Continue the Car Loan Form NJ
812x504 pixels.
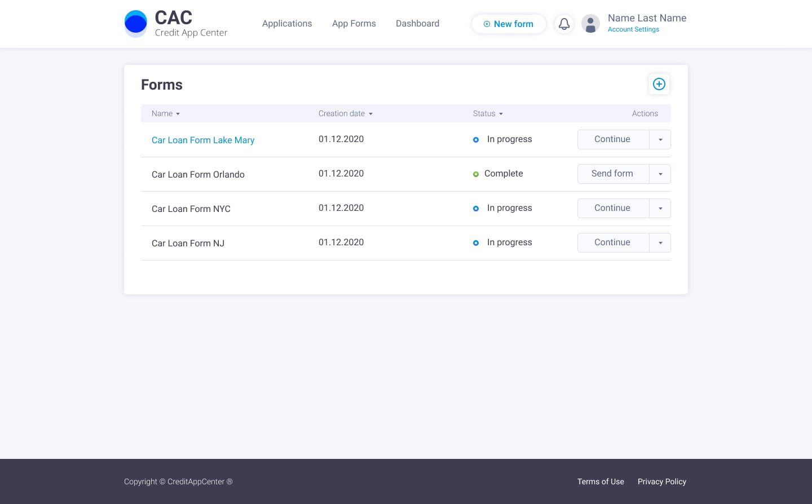click(x=613, y=242)
